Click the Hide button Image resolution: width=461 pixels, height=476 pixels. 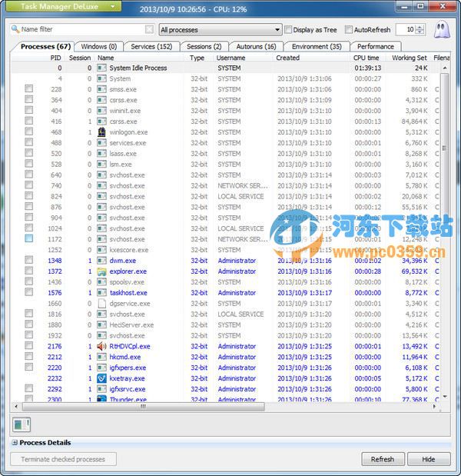click(x=429, y=459)
